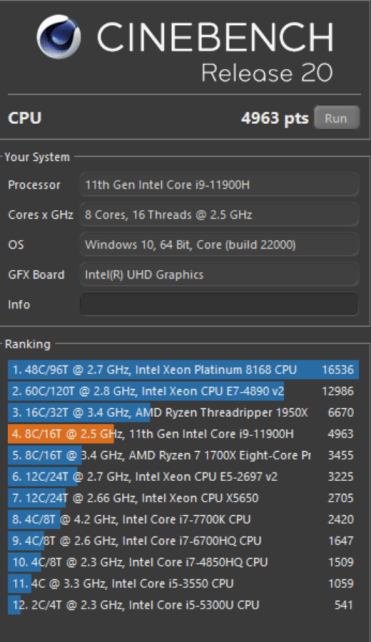Click the GFX Board Intel UHD Graphics field
Viewport: 371px width, 642px height.
pyautogui.click(x=219, y=274)
